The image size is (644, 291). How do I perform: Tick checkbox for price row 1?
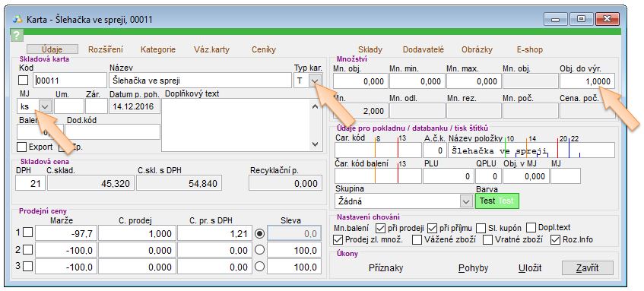(27, 232)
